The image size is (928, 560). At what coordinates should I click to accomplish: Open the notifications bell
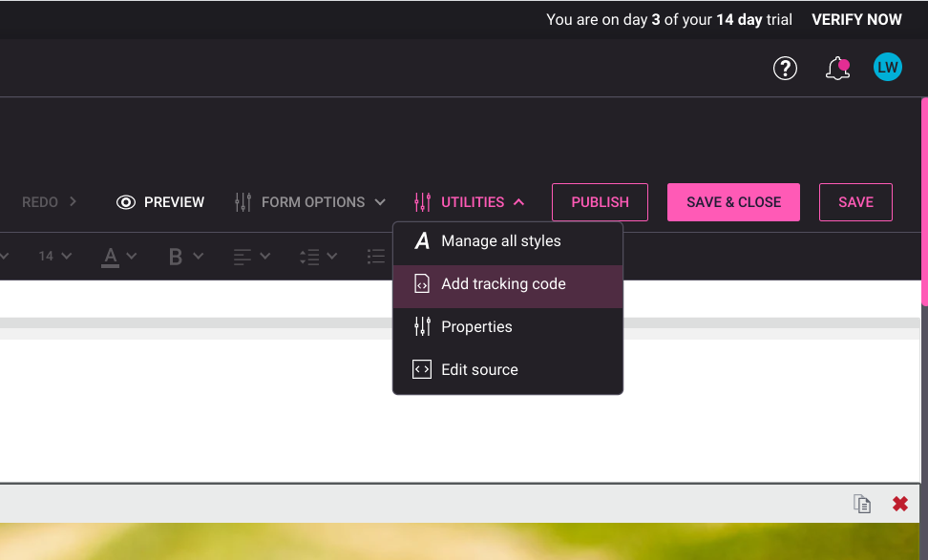click(x=837, y=68)
